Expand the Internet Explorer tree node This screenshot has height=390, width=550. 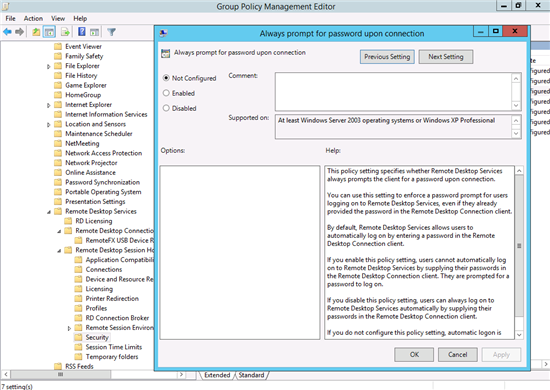pyautogui.click(x=49, y=105)
